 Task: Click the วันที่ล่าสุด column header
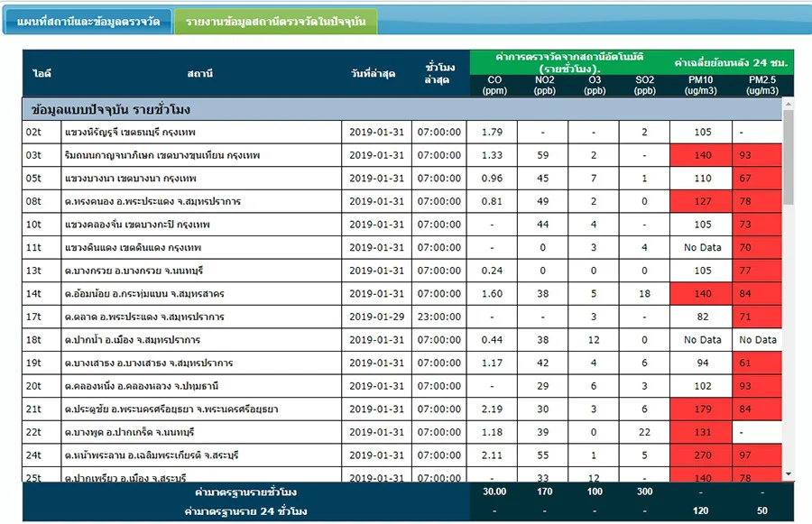pos(374,74)
